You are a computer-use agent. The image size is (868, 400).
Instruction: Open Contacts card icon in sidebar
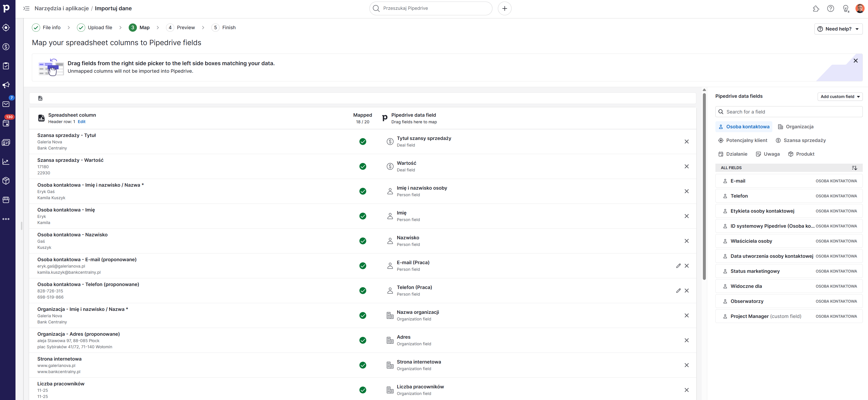[x=6, y=143]
